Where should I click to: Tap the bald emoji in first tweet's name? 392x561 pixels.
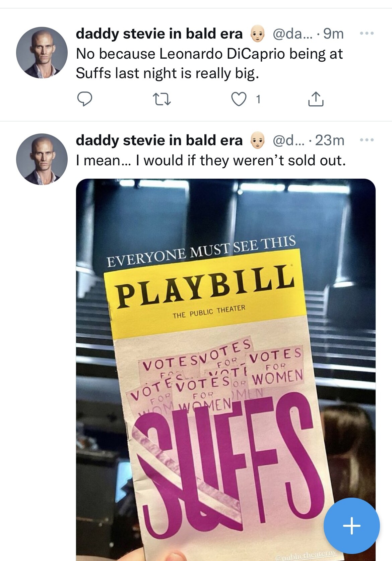point(257,34)
